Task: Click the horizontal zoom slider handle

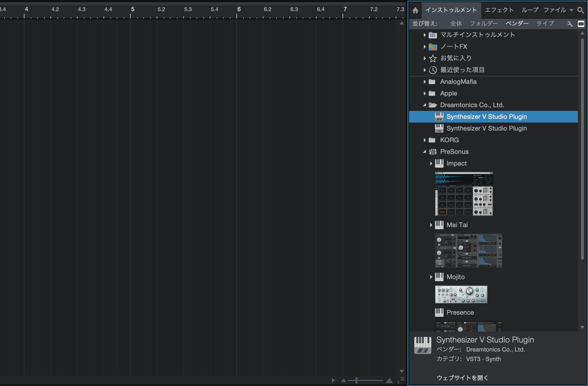Action: click(356, 380)
